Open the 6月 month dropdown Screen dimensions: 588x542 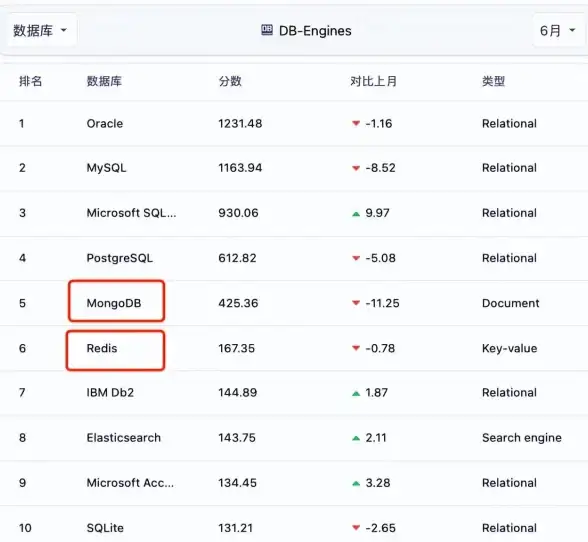(x=558, y=30)
